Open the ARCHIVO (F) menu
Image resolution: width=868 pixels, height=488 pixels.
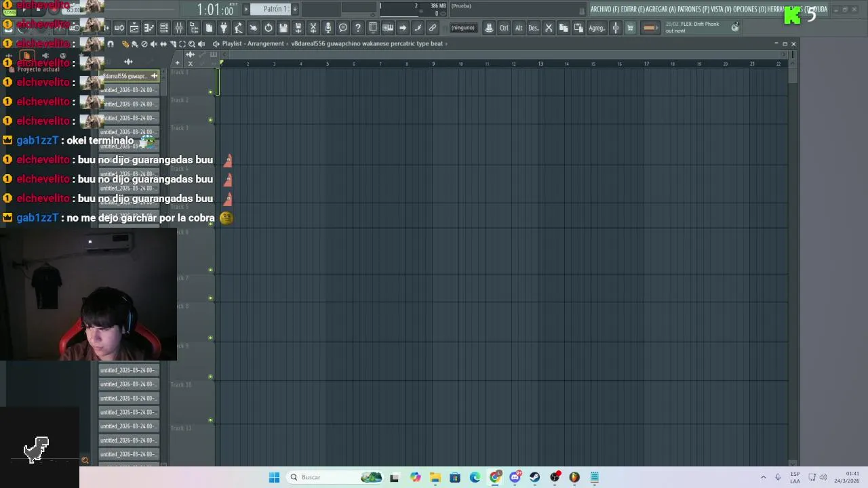[x=604, y=9]
